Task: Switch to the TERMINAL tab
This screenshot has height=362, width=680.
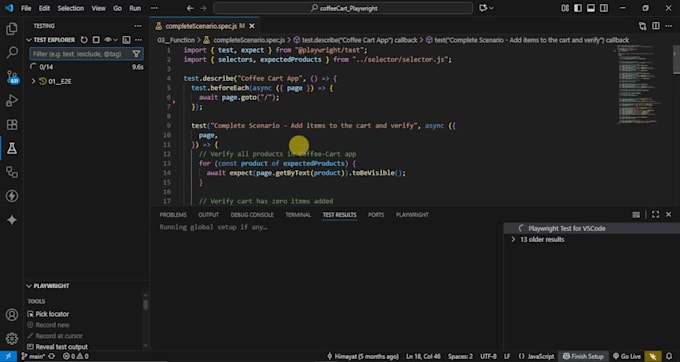Action: click(298, 215)
